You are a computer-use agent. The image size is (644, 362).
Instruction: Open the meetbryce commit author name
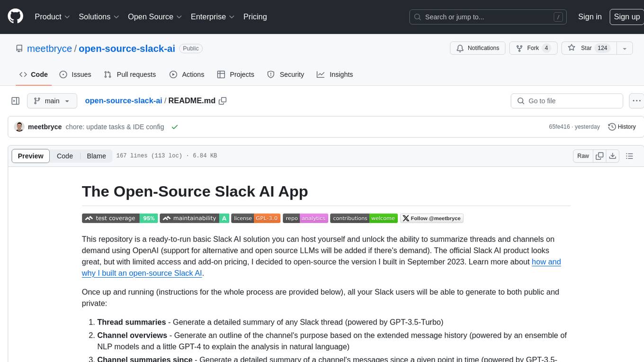click(x=45, y=127)
